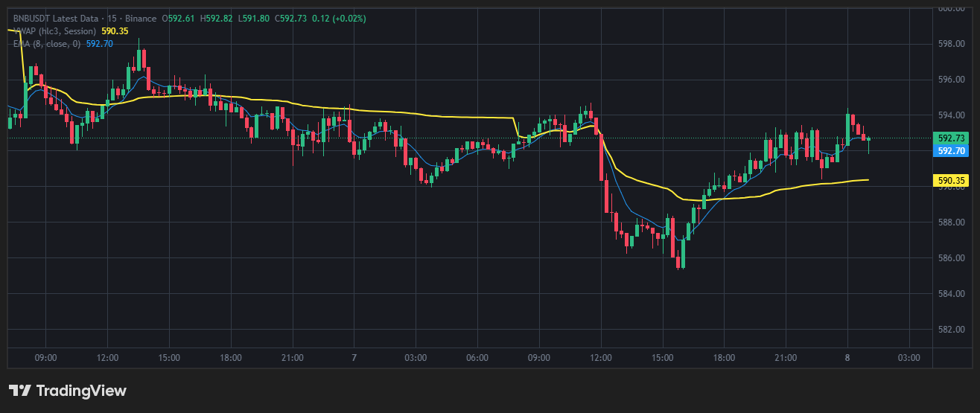980x413 pixels.
Task: Click the TradingView logo
Action: click(x=67, y=391)
